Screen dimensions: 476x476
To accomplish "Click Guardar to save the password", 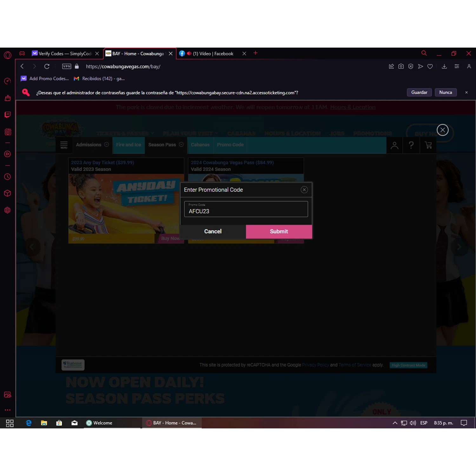I will [x=419, y=92].
